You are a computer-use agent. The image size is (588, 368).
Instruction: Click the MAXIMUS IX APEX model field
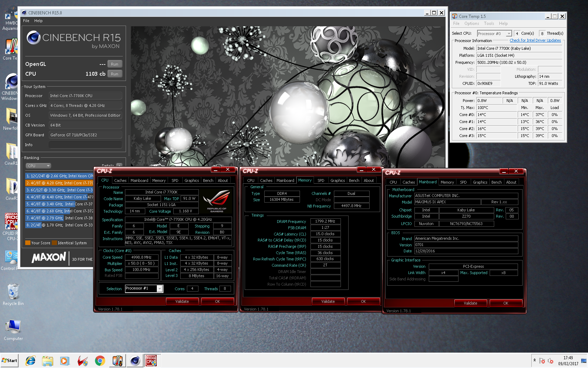[x=447, y=202]
